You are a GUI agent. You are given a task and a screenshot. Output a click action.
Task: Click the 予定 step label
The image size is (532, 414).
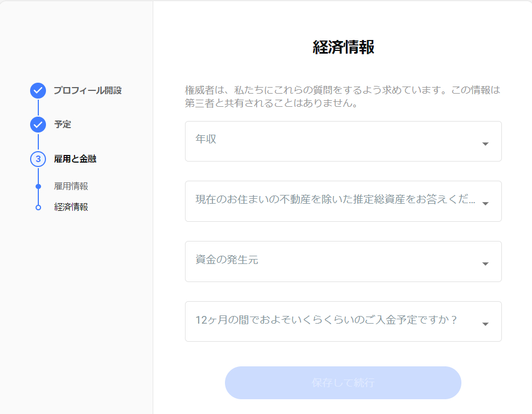click(62, 124)
